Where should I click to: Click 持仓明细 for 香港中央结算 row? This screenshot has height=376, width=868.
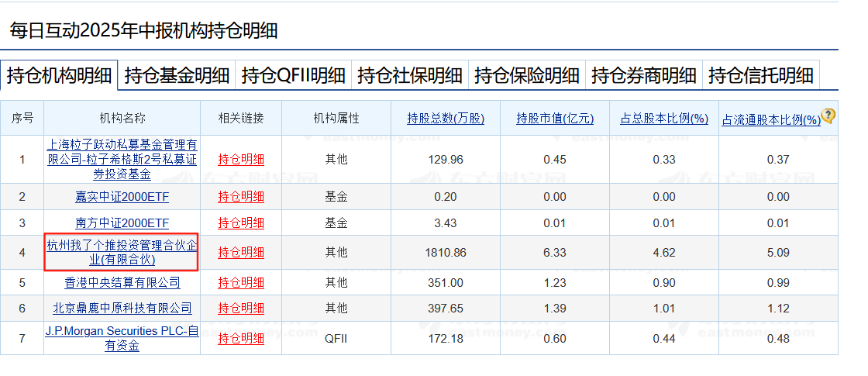241,282
